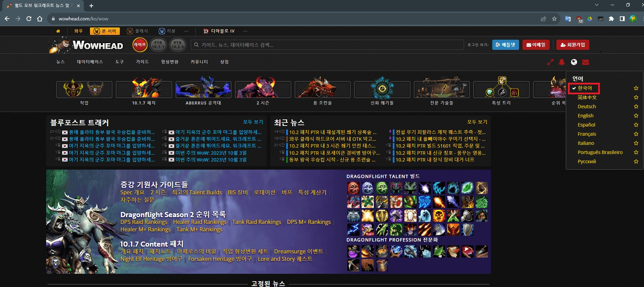The image size is (644, 287).
Task: Click first profession potion icon
Action: (353, 251)
